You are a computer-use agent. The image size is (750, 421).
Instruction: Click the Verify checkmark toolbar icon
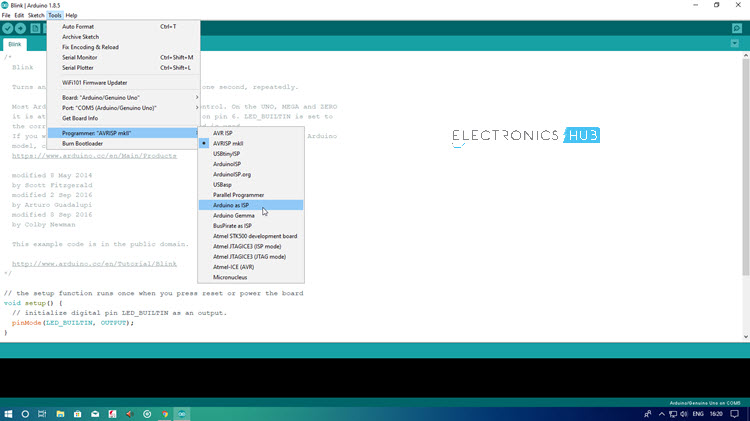tap(8, 28)
